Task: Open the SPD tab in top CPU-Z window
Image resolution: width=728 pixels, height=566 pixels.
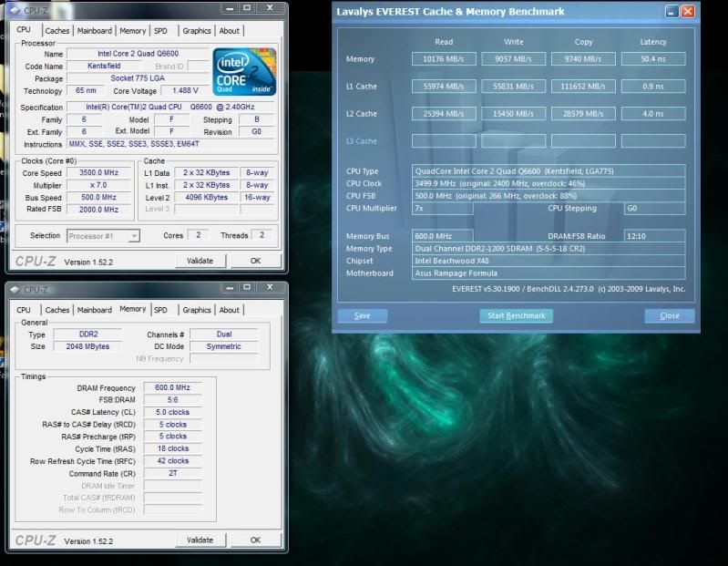Action: [x=160, y=31]
